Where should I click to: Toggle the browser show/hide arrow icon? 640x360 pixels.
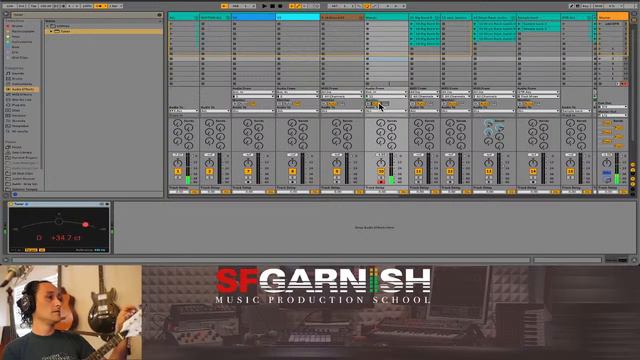pos(6,14)
